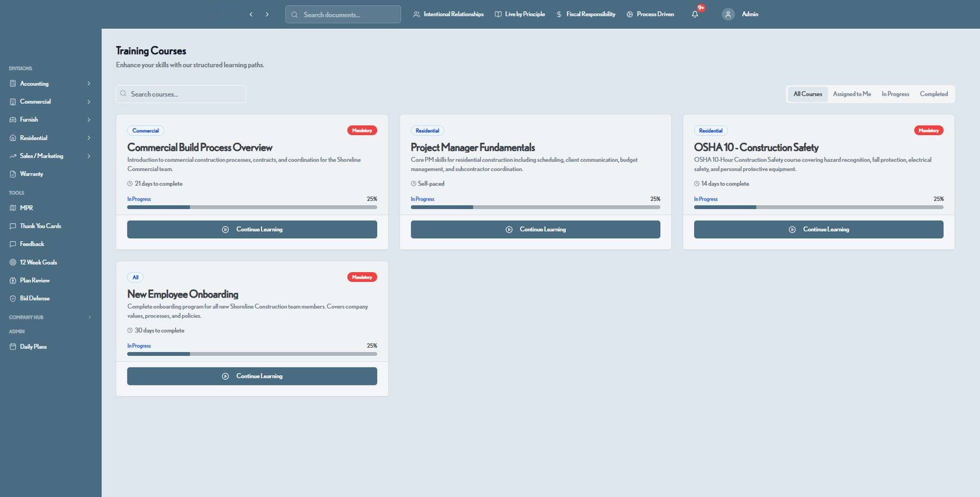Go back with the left arrow

point(251,15)
